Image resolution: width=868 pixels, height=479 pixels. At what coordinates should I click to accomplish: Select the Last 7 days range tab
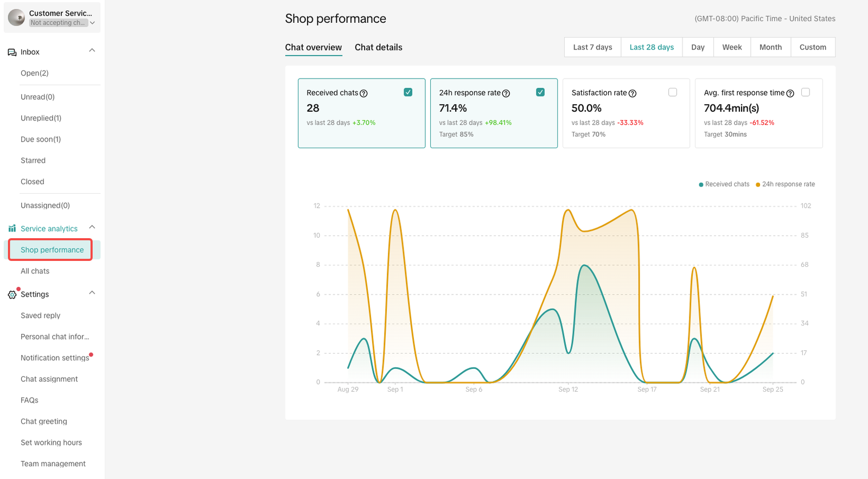pyautogui.click(x=592, y=47)
